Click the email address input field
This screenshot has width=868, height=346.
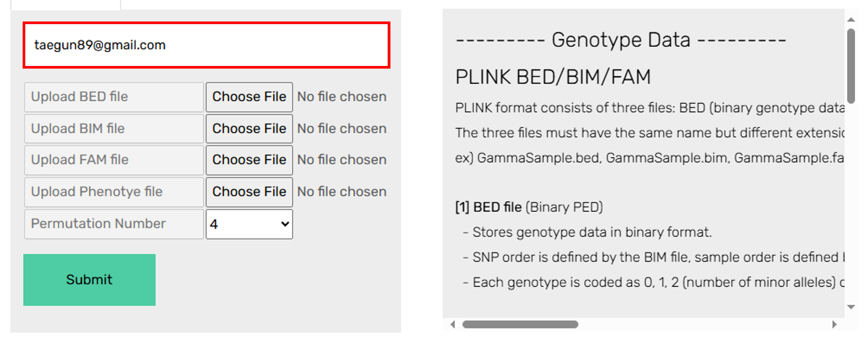[206, 45]
